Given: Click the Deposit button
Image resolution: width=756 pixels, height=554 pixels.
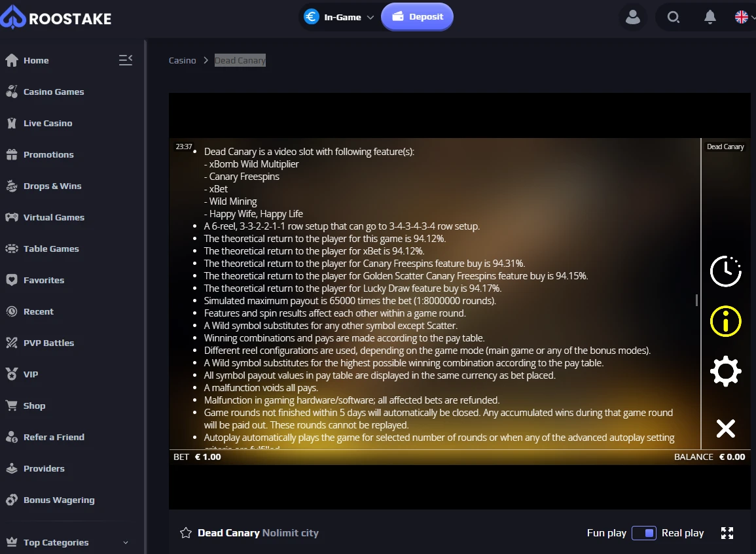Looking at the screenshot, I should coord(417,17).
